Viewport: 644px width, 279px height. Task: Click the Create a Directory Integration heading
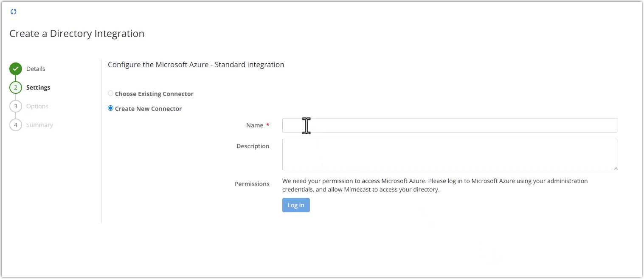[x=77, y=33]
